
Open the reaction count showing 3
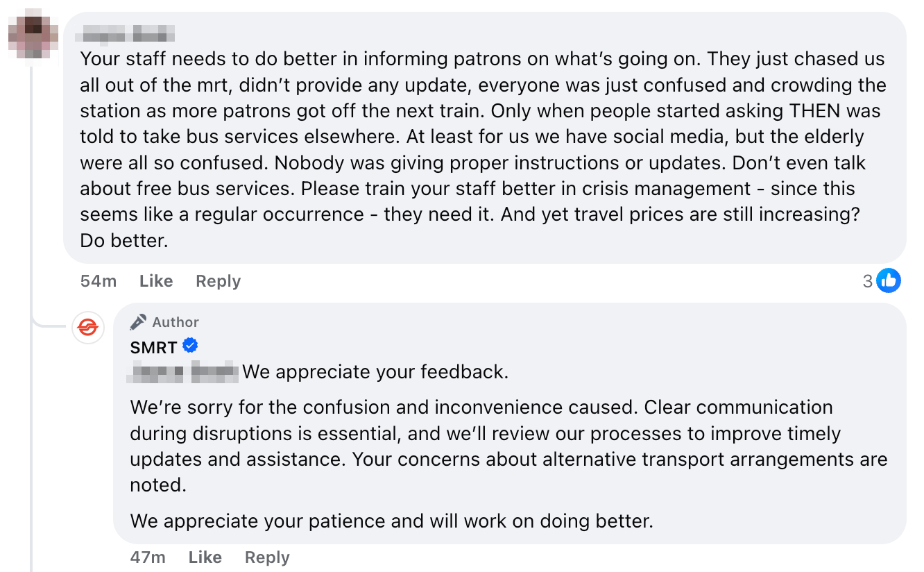point(867,281)
